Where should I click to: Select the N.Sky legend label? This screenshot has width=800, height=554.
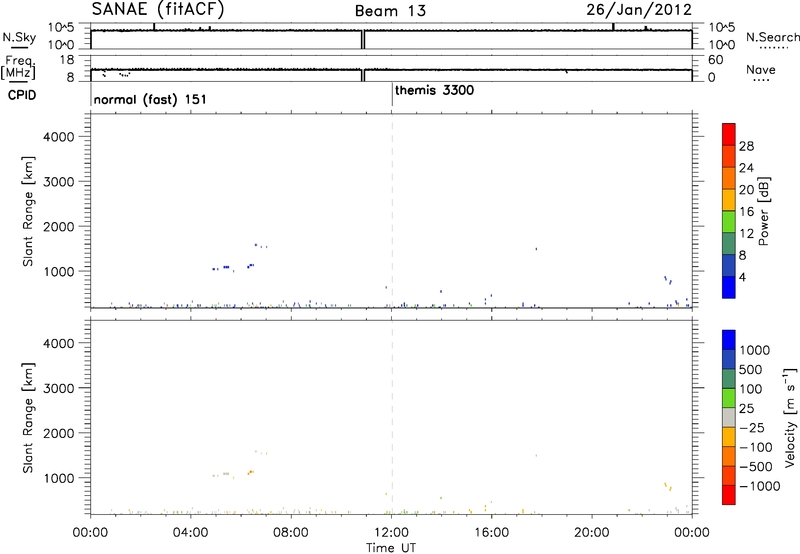coord(19,37)
